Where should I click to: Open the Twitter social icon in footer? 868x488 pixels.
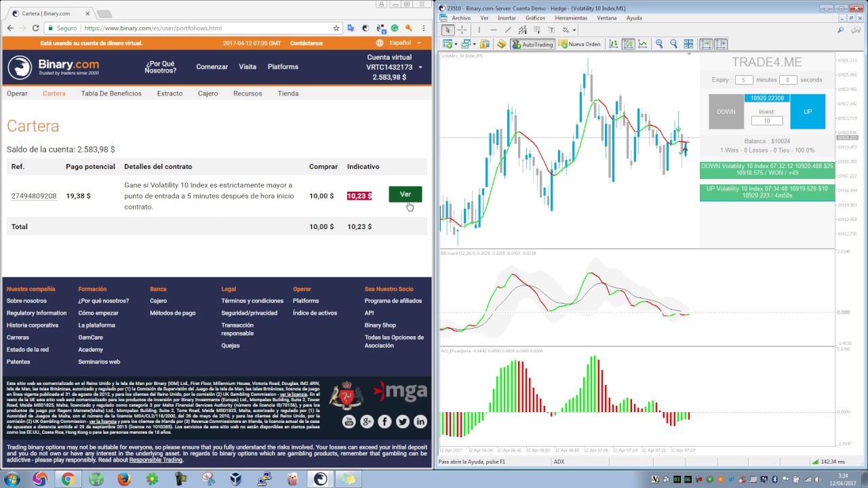(403, 422)
